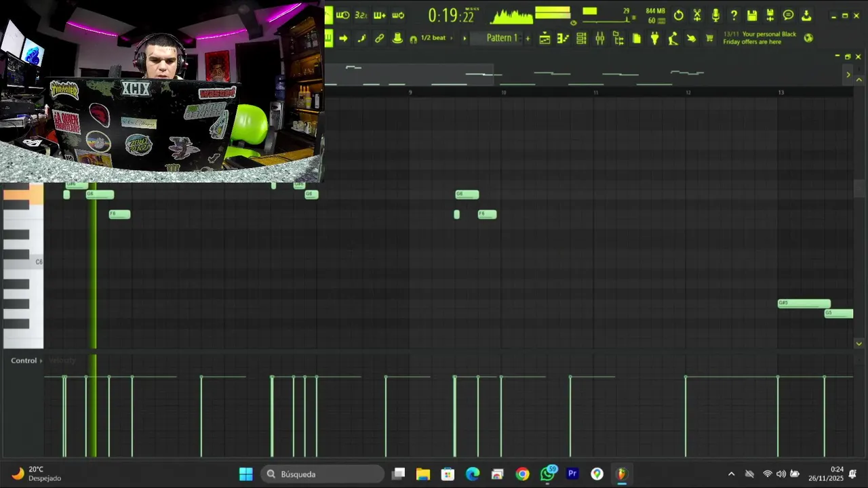The height and width of the screenshot is (488, 868).
Task: Open the plugin picker plug icon
Action: click(x=654, y=39)
